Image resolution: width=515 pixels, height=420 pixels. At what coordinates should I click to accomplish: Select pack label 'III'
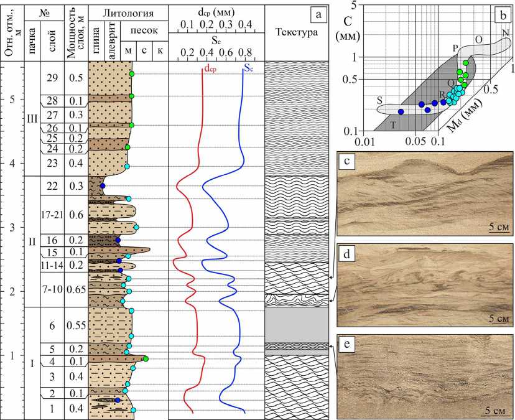[32, 119]
